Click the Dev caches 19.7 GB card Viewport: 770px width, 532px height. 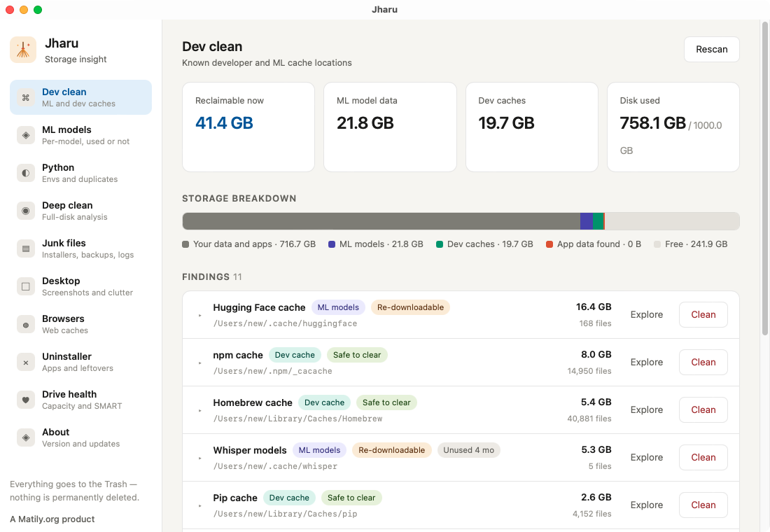pos(532,127)
